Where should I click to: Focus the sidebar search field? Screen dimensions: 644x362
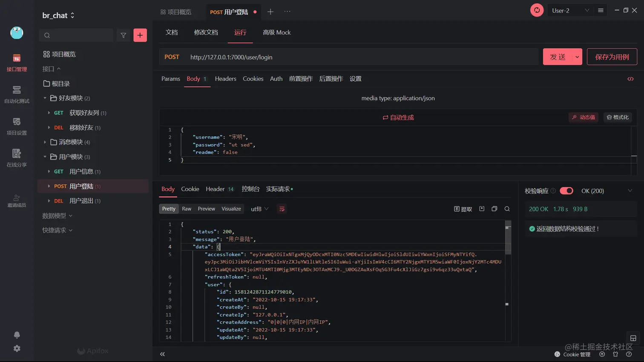76,35
